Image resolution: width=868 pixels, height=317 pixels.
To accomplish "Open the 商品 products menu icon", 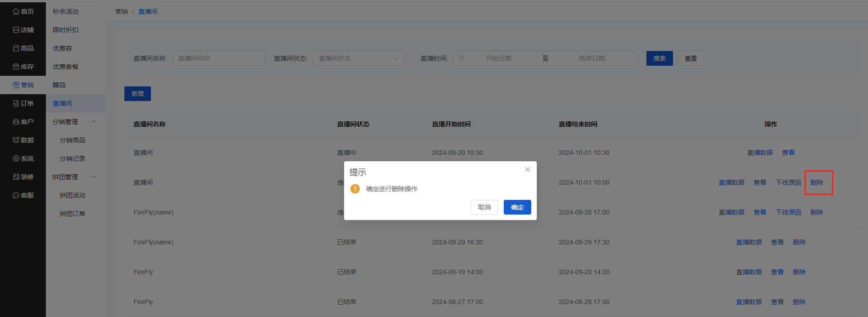I will click(16, 48).
